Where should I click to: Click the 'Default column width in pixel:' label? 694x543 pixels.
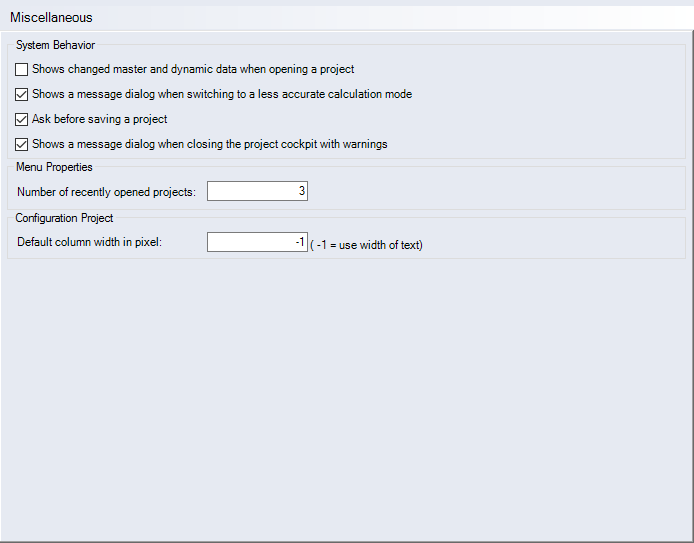[x=89, y=242]
